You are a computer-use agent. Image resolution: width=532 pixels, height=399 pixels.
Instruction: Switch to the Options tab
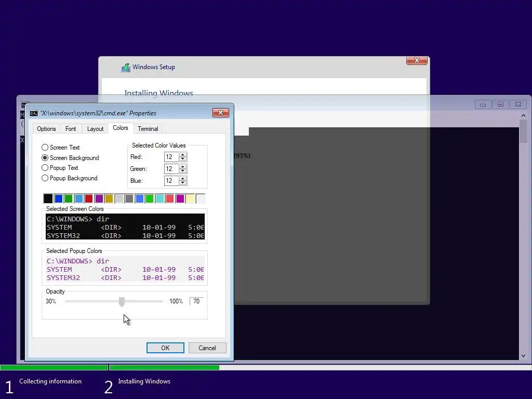[46, 129]
